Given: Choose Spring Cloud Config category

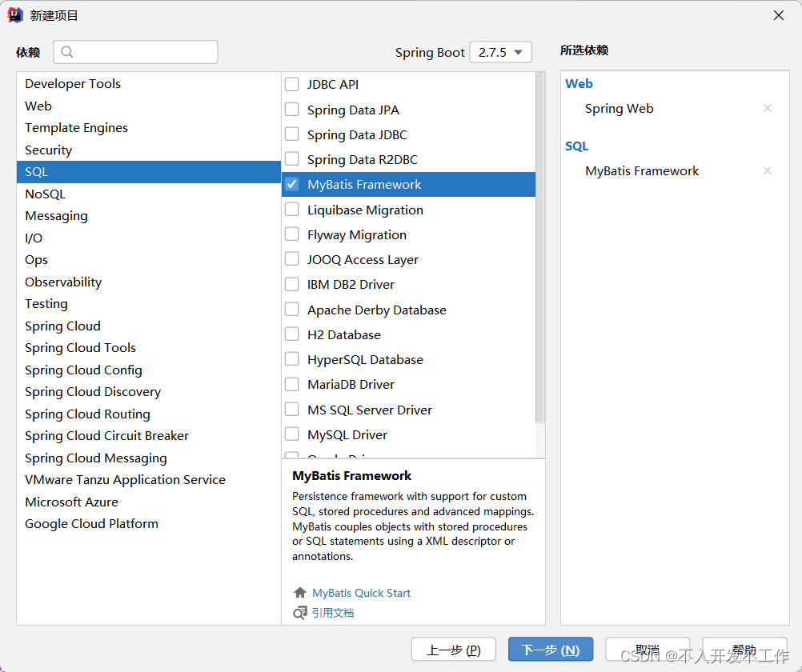Looking at the screenshot, I should [148, 370].
